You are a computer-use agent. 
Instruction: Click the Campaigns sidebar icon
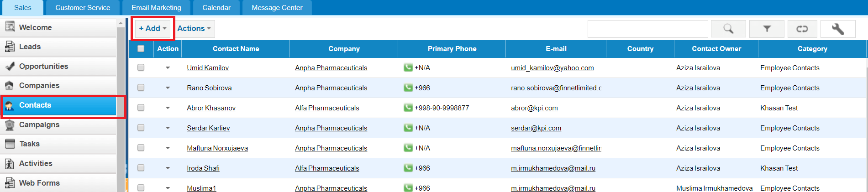click(10, 125)
